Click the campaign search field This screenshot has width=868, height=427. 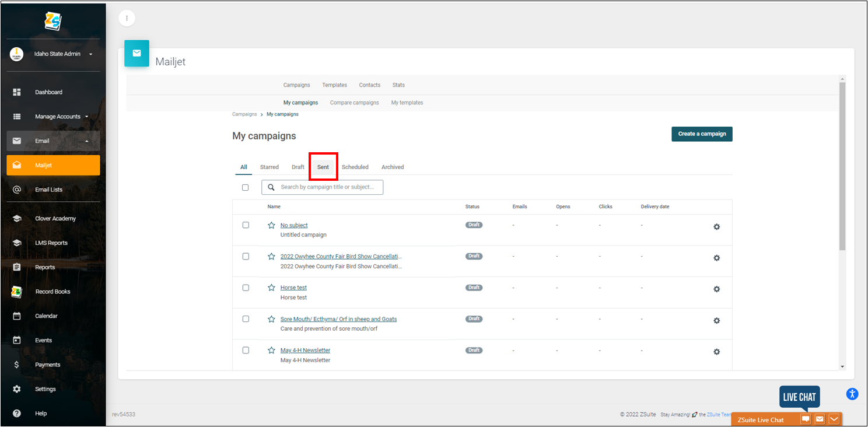pos(322,187)
